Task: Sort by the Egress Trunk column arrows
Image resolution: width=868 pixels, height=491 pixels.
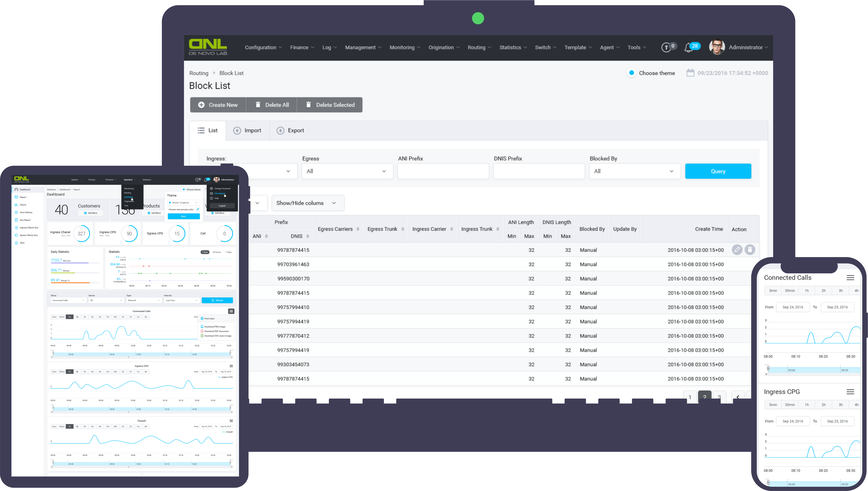Action: coord(403,229)
